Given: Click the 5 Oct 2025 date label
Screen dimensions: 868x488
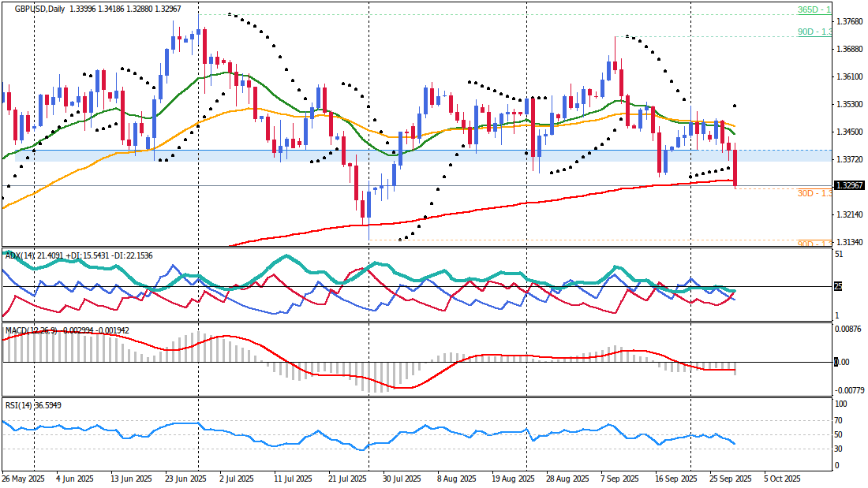Looking at the screenshot, I should coord(782,479).
